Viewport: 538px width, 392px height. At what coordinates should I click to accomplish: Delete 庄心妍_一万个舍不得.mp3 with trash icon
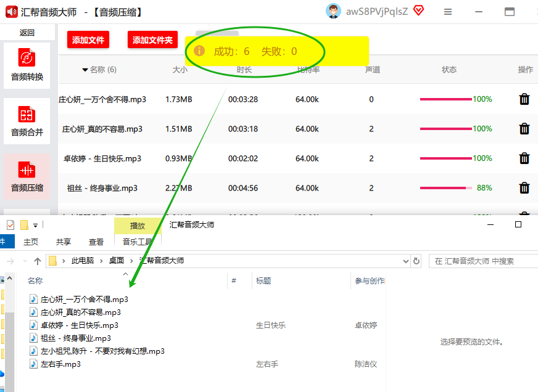pos(524,99)
